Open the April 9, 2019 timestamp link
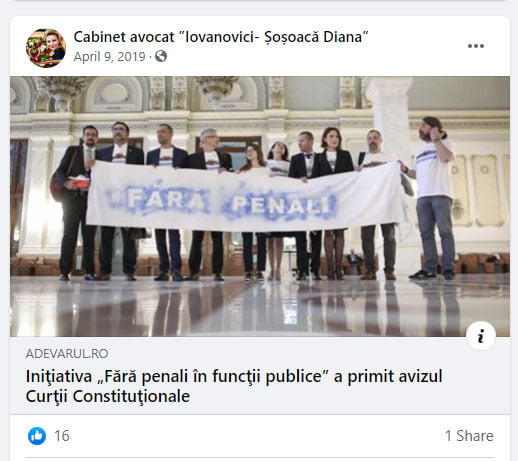The height and width of the screenshot is (461, 518). pyautogui.click(x=109, y=56)
